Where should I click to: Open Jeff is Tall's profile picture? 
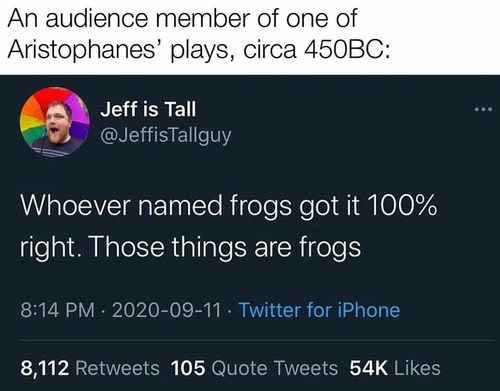point(55,122)
